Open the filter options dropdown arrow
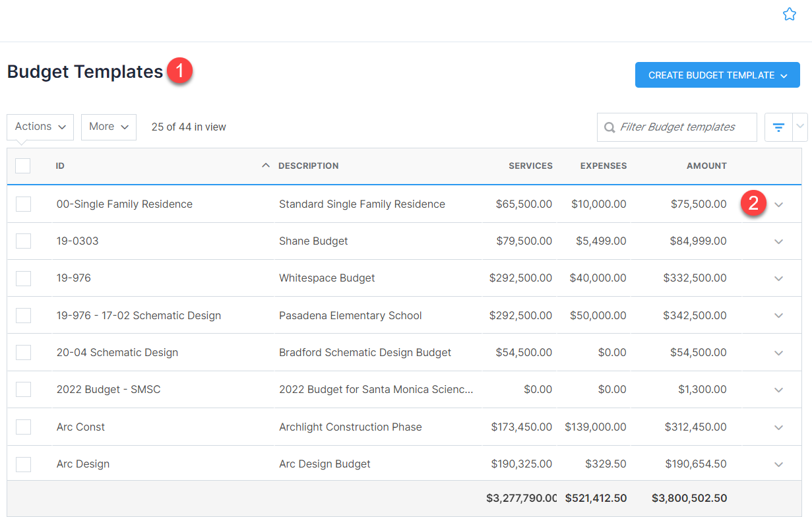This screenshot has width=812, height=517. click(800, 127)
